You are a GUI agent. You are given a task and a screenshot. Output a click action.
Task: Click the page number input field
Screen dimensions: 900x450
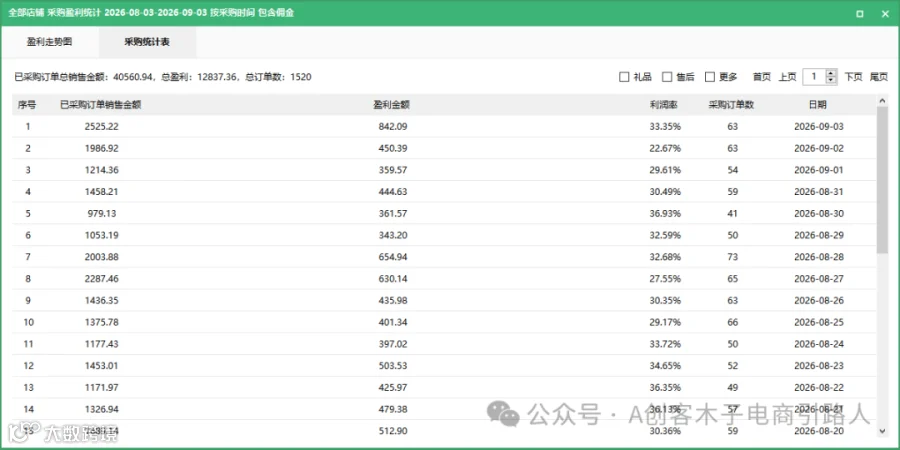click(x=814, y=77)
